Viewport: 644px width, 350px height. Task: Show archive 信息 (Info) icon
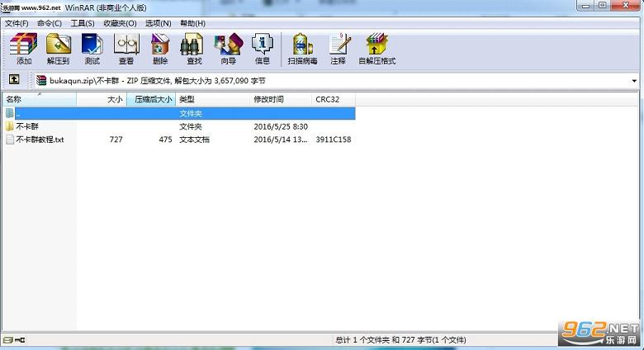tap(262, 49)
